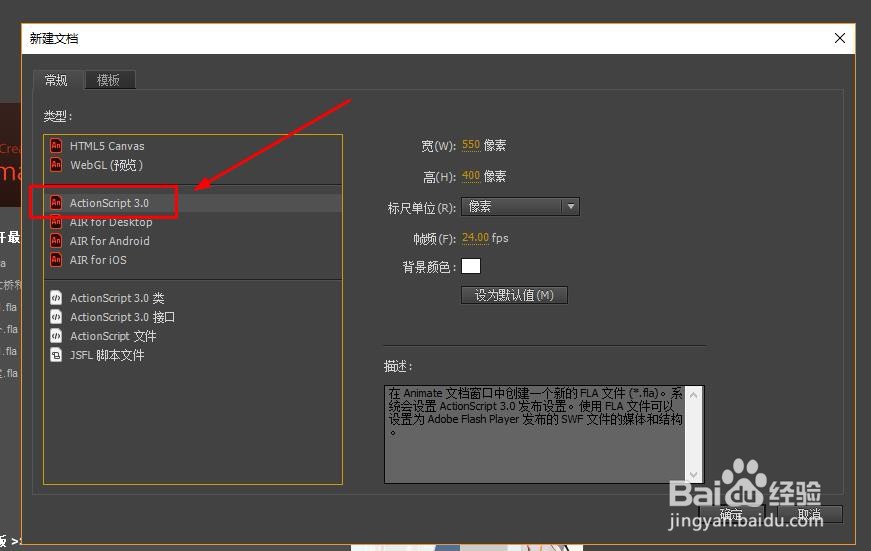Choose ActionScript 3.0 接口 in the list
Viewport: 871px width, 551px height.
click(193, 317)
